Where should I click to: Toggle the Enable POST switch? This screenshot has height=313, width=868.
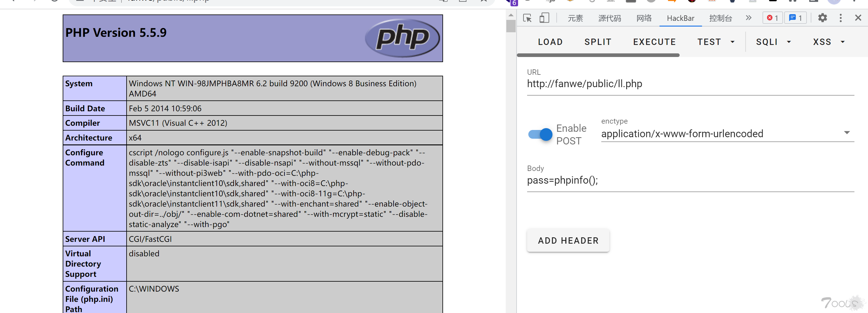pos(540,134)
